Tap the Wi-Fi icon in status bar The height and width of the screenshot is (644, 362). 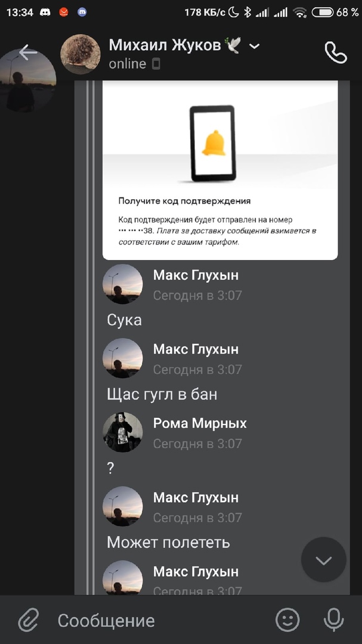pyautogui.click(x=300, y=12)
